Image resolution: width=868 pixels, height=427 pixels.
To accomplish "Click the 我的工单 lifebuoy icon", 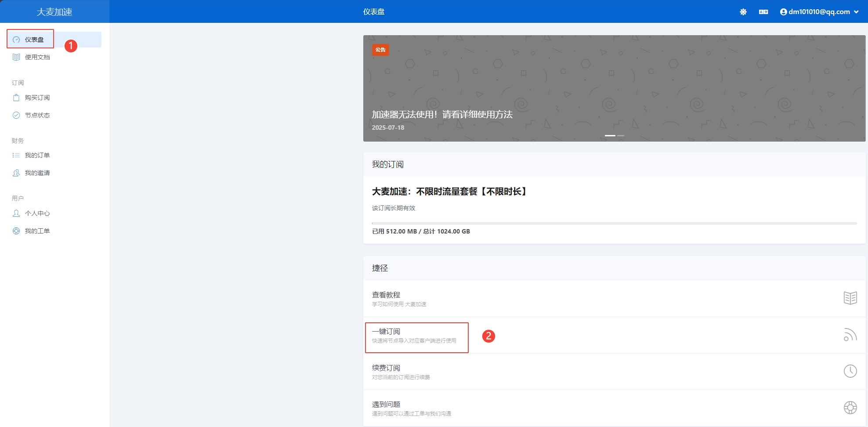I will tap(16, 231).
